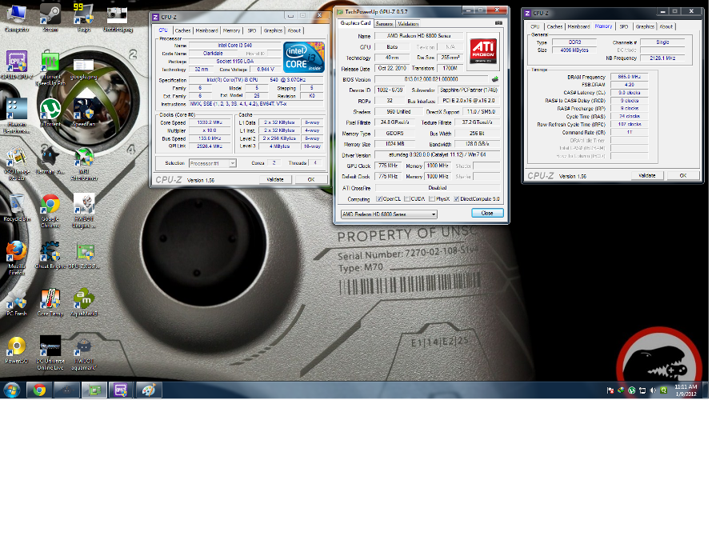Launch DC Universe Online Live shortcut
Screen dimensions: 728x560
pos(50,353)
